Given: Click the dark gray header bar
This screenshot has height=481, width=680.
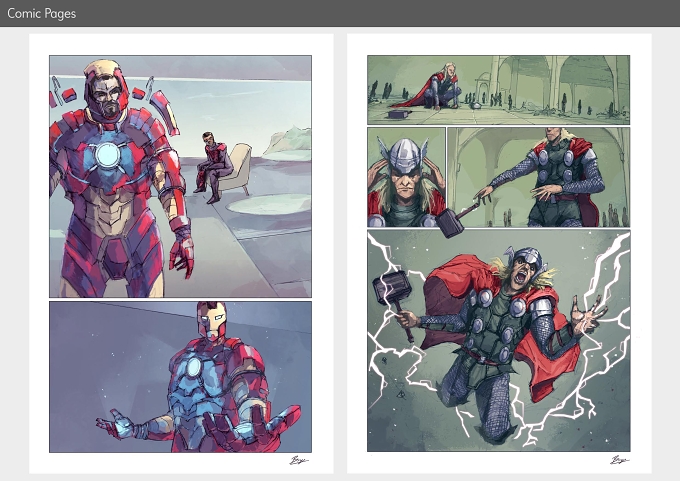Looking at the screenshot, I should coord(340,13).
